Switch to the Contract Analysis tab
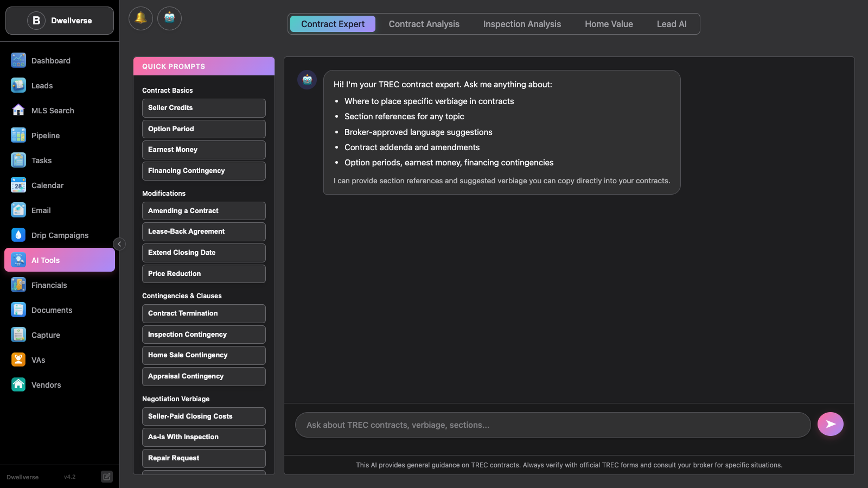 [424, 24]
